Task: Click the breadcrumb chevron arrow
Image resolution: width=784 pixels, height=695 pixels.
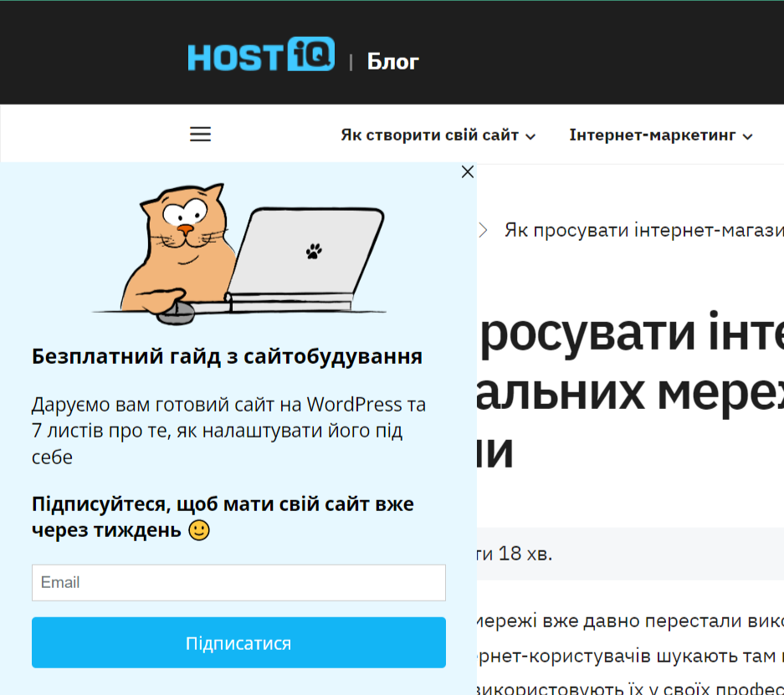Action: pyautogui.click(x=483, y=230)
